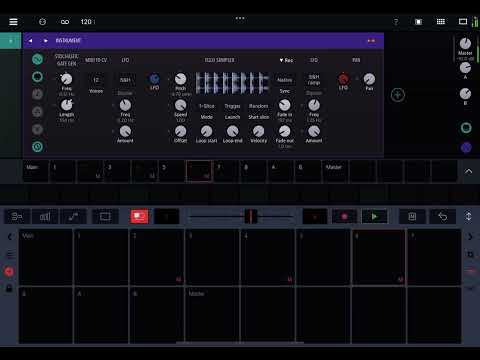
Task: Click the red circle button on left sidebar
Action: 9,272
